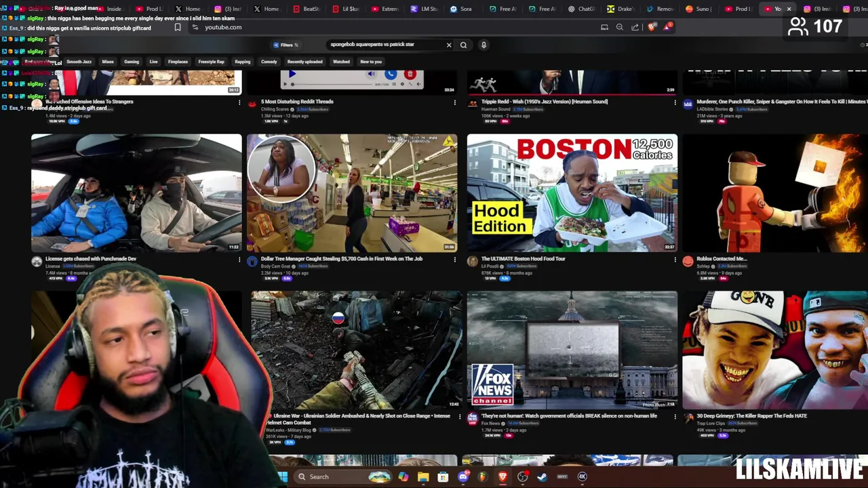Viewport: 868px width, 488px height.
Task: Switch to the ChatGPT browser tab
Action: [580, 9]
